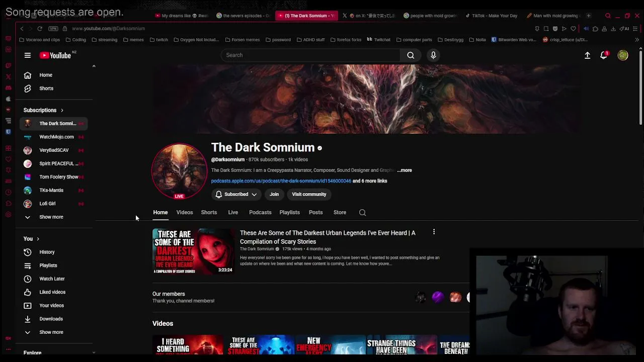
Task: Play the Darkest Urban Legends video thumbnail
Action: click(193, 251)
